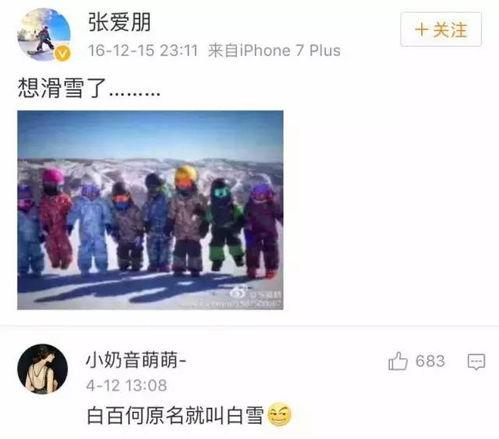The width and height of the screenshot is (499, 439).
Task: Tap the child with the yellow helmet in photo
Action: [x=186, y=220]
